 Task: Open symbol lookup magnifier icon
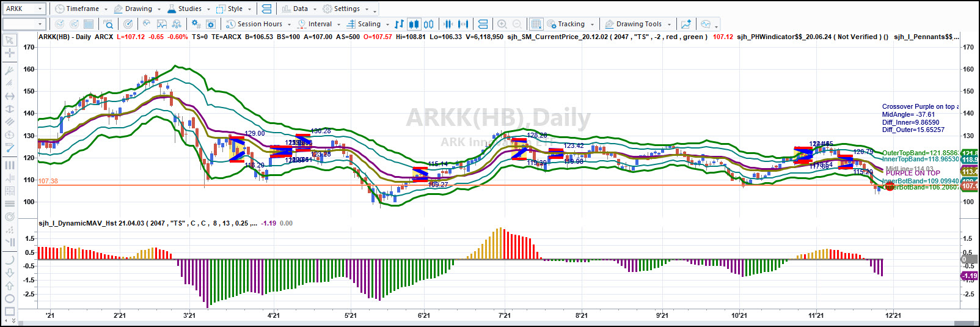pyautogui.click(x=108, y=24)
